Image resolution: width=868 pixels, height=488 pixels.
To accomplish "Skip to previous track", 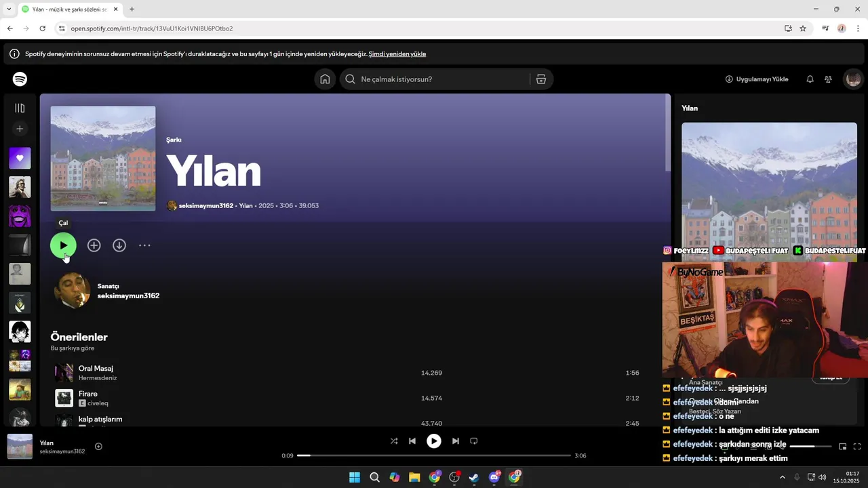I will pyautogui.click(x=412, y=441).
